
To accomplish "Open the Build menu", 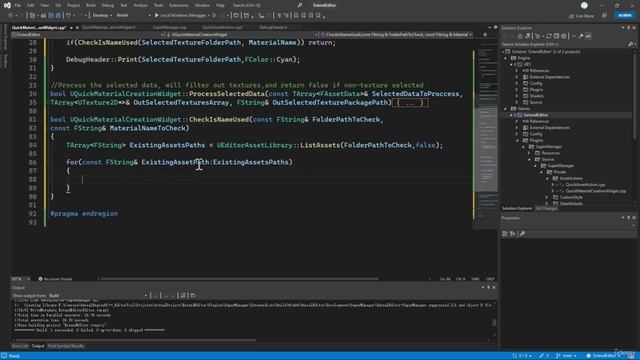I will coord(91,5).
